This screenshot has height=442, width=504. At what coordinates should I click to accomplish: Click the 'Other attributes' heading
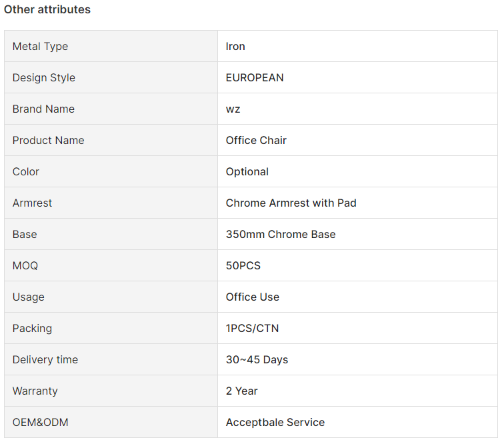pos(47,9)
